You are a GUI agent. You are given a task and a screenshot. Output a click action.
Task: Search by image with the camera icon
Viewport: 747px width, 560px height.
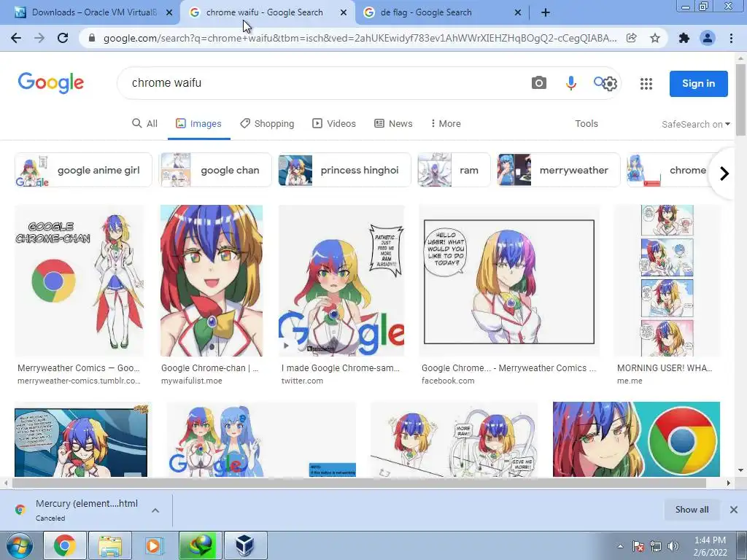click(539, 83)
